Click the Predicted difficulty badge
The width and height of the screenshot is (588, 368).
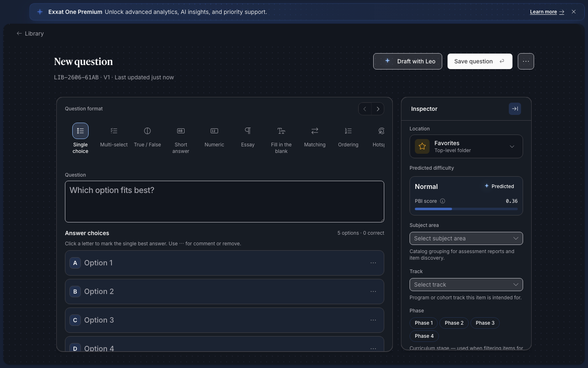click(x=499, y=186)
